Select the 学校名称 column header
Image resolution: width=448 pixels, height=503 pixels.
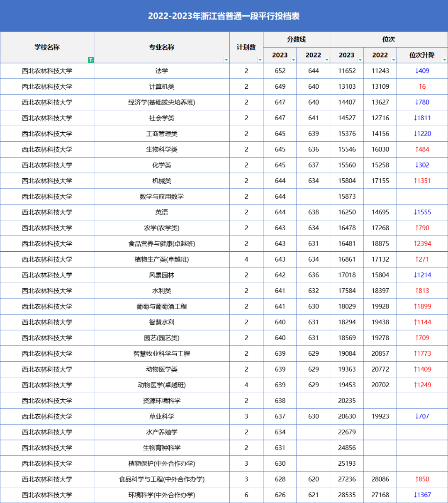pyautogui.click(x=47, y=47)
